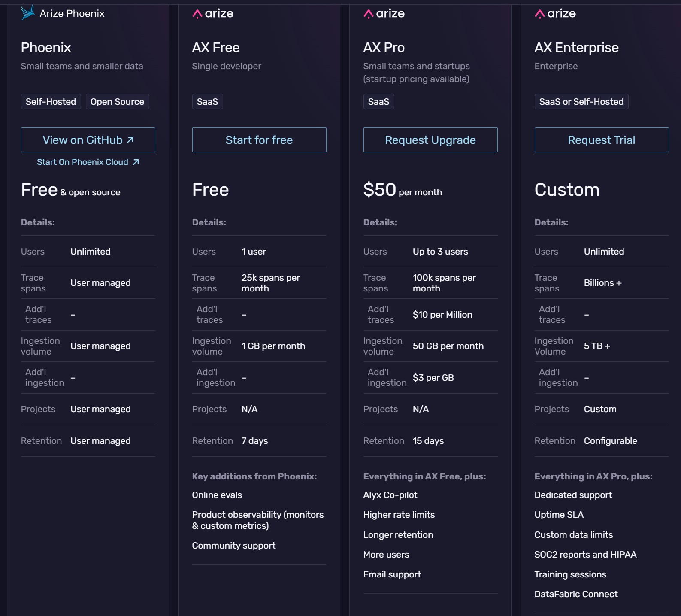Viewport: 681px width, 616px height.
Task: Select the Open Source tag
Action: (x=117, y=102)
